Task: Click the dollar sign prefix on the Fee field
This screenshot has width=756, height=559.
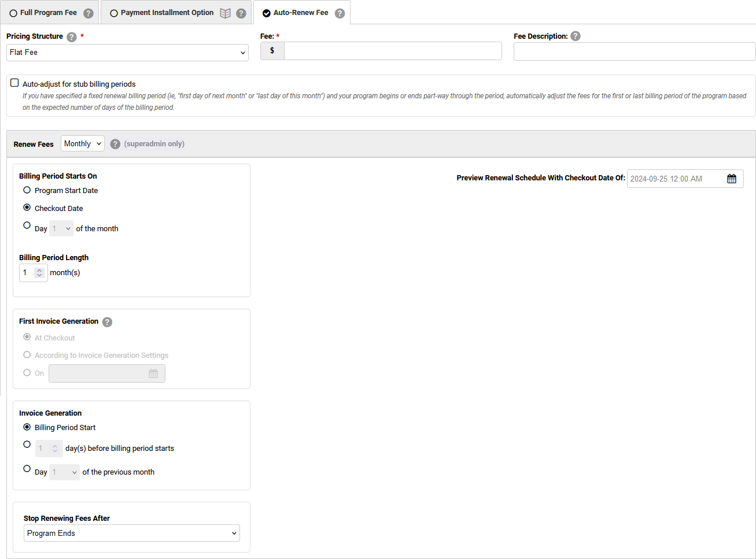Action: click(x=272, y=51)
